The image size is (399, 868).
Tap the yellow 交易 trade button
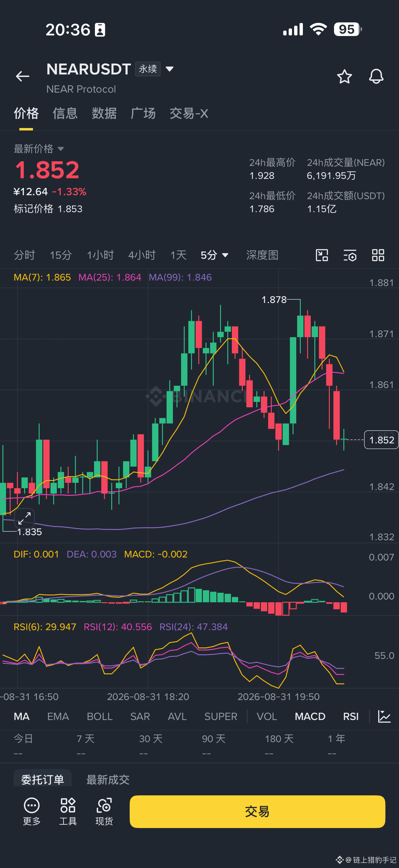(257, 811)
